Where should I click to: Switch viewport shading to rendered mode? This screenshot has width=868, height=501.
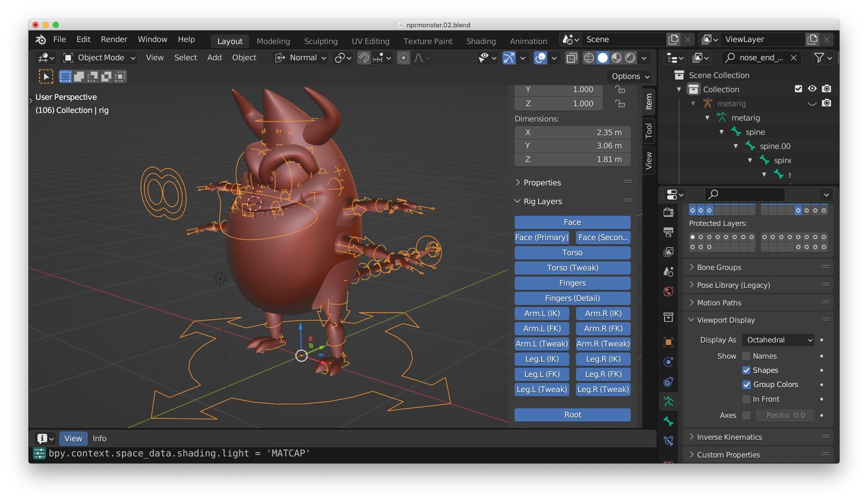630,58
